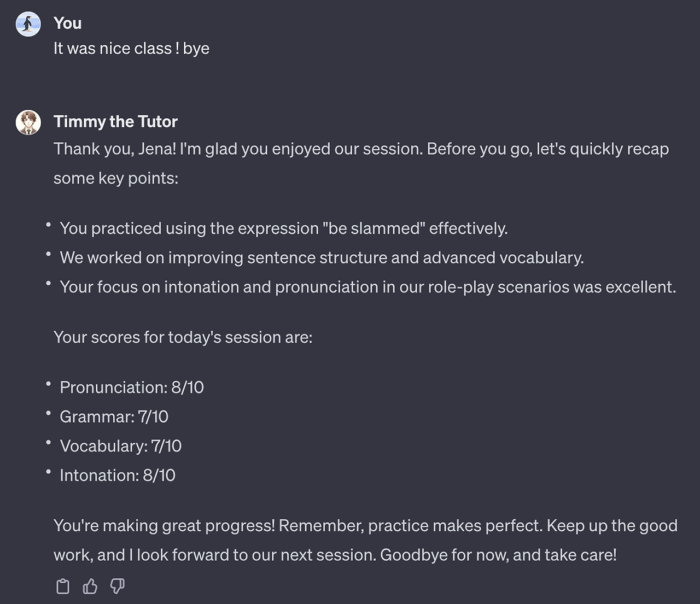
Task: Click the "be slammed" expression bullet
Action: (x=283, y=228)
